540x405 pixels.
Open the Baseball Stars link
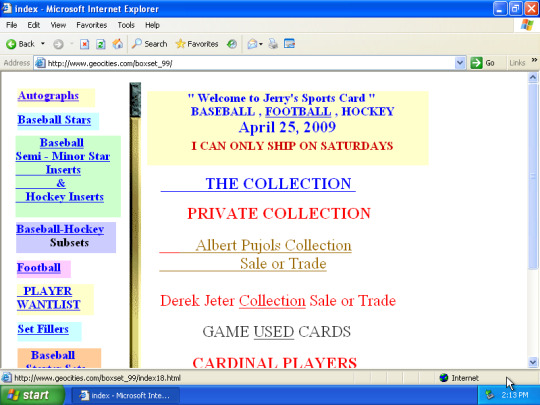pyautogui.click(x=54, y=120)
